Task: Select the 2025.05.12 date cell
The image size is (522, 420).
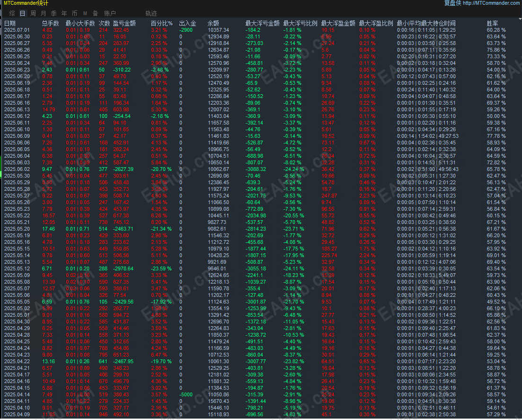Action: point(17,269)
